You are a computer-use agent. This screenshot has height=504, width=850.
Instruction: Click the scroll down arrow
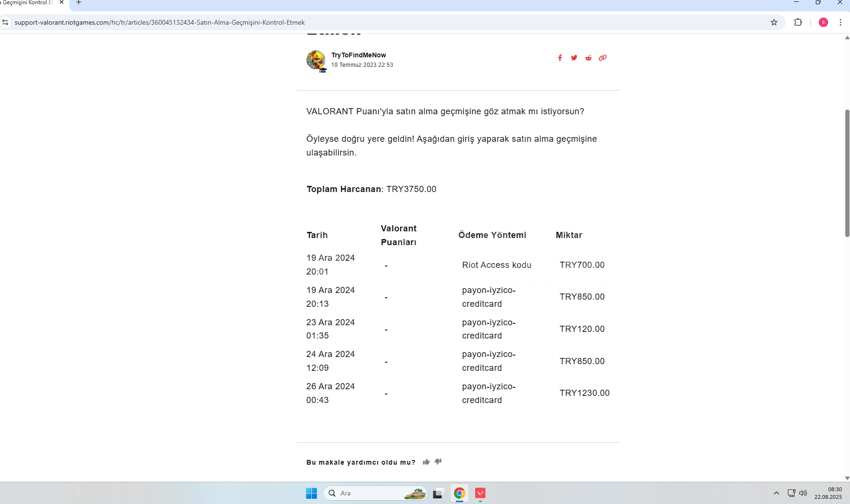click(847, 478)
